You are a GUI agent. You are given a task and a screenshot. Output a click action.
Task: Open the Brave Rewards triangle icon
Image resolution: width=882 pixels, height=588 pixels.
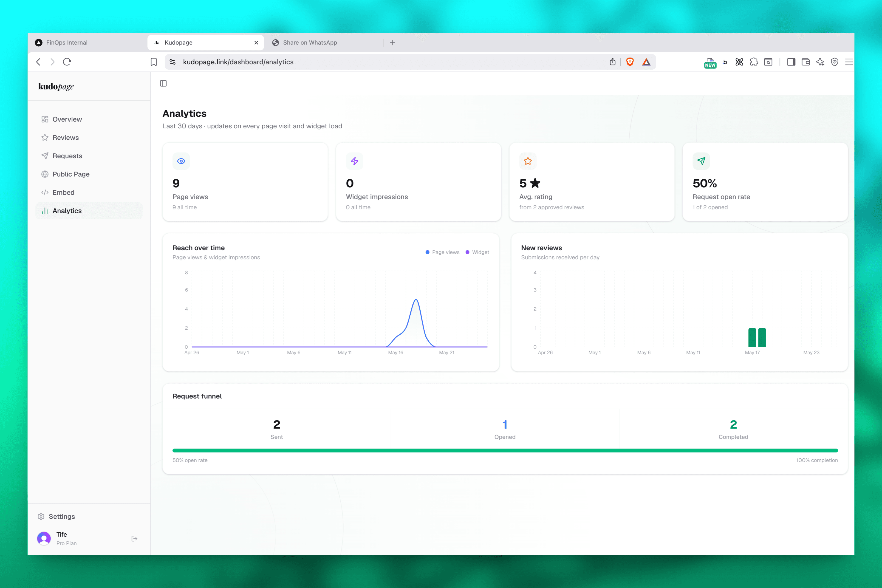[646, 62]
